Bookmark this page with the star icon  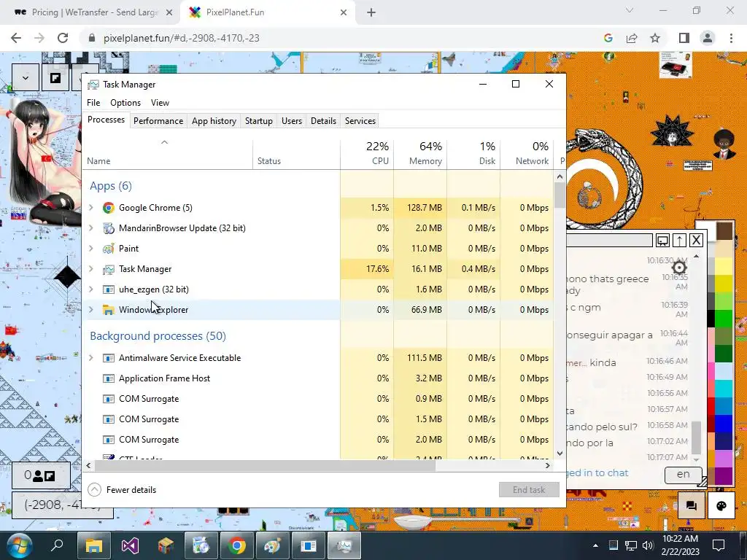pyautogui.click(x=655, y=38)
